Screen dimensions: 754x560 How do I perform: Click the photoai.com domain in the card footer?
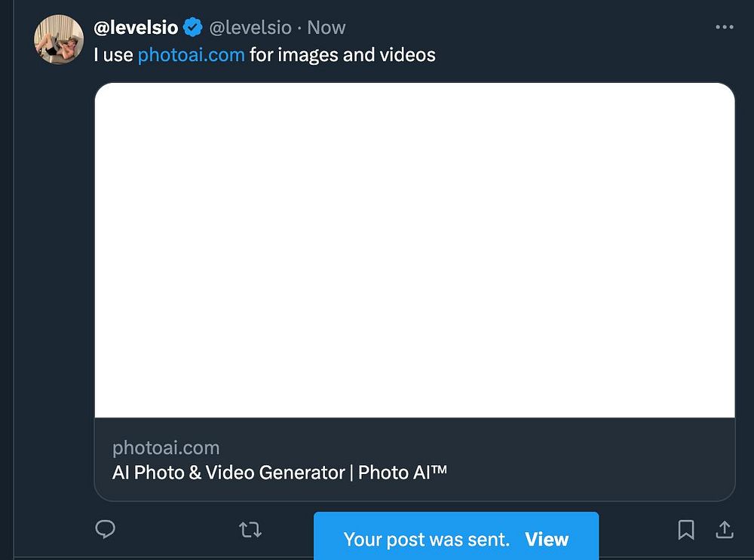tap(166, 448)
